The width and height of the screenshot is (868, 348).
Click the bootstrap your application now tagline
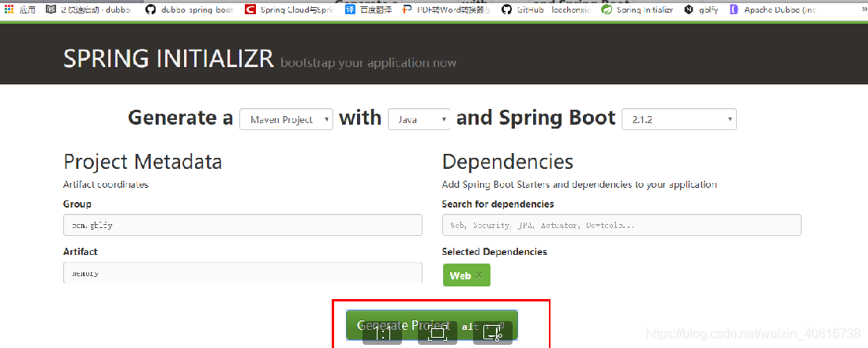pos(368,62)
